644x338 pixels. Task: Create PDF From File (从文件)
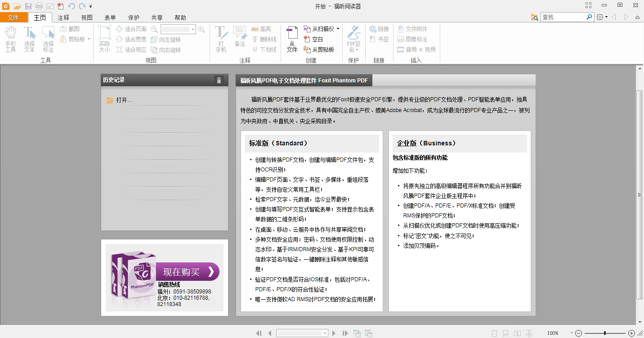coord(292,39)
